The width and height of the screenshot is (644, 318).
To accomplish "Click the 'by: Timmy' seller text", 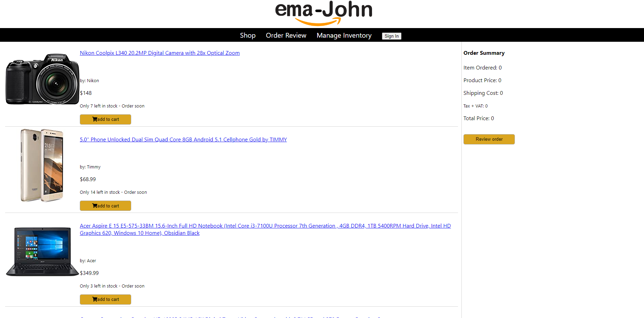I will click(90, 167).
